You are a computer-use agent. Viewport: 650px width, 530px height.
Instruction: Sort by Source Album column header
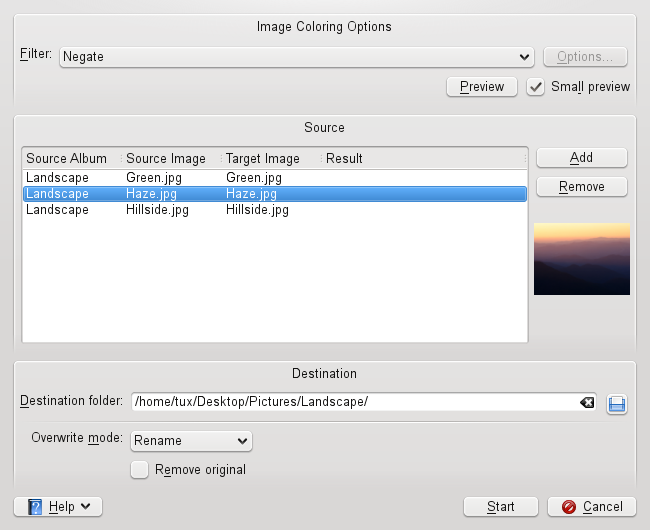(66, 158)
